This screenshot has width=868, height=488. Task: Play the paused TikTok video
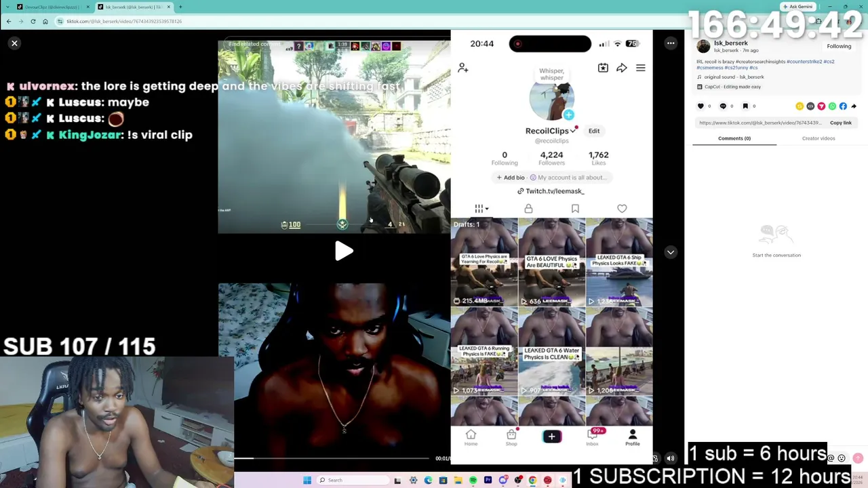pyautogui.click(x=344, y=251)
